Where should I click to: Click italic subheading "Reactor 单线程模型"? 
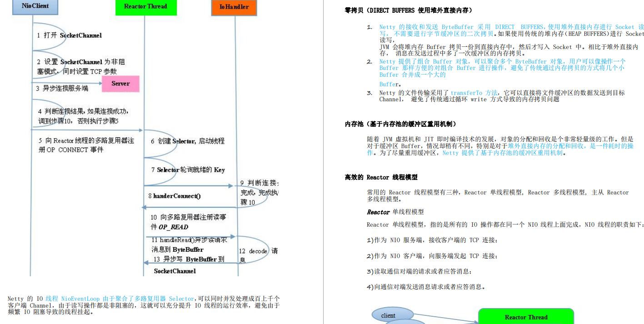[x=395, y=212]
